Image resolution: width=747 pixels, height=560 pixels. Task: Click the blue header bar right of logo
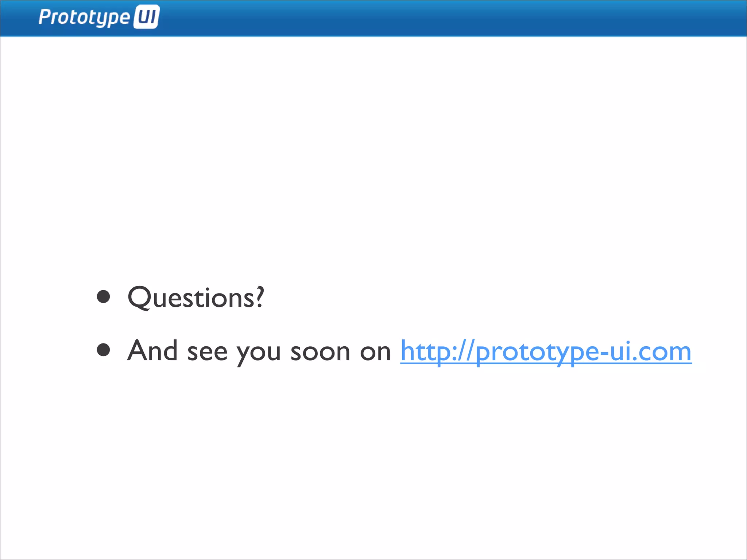tap(438, 18)
